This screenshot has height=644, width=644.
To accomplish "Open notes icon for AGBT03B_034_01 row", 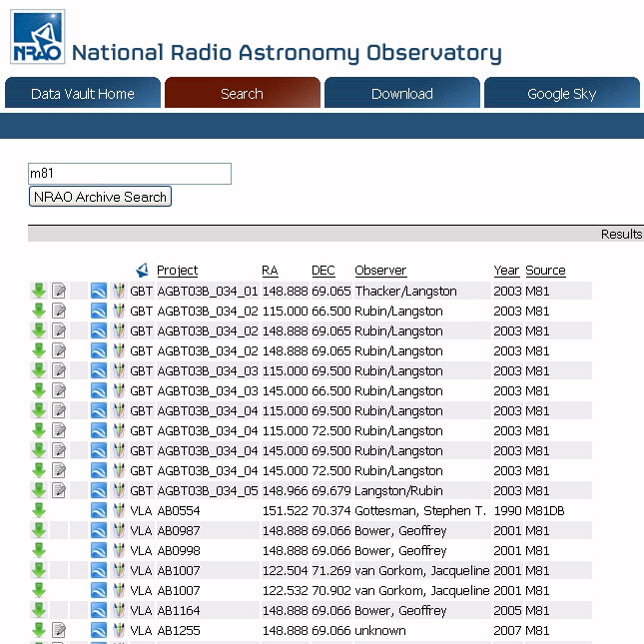I will (x=59, y=291).
